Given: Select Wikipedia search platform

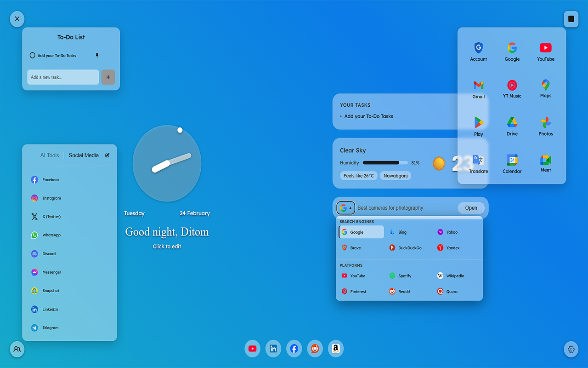Looking at the screenshot, I should [x=458, y=276].
